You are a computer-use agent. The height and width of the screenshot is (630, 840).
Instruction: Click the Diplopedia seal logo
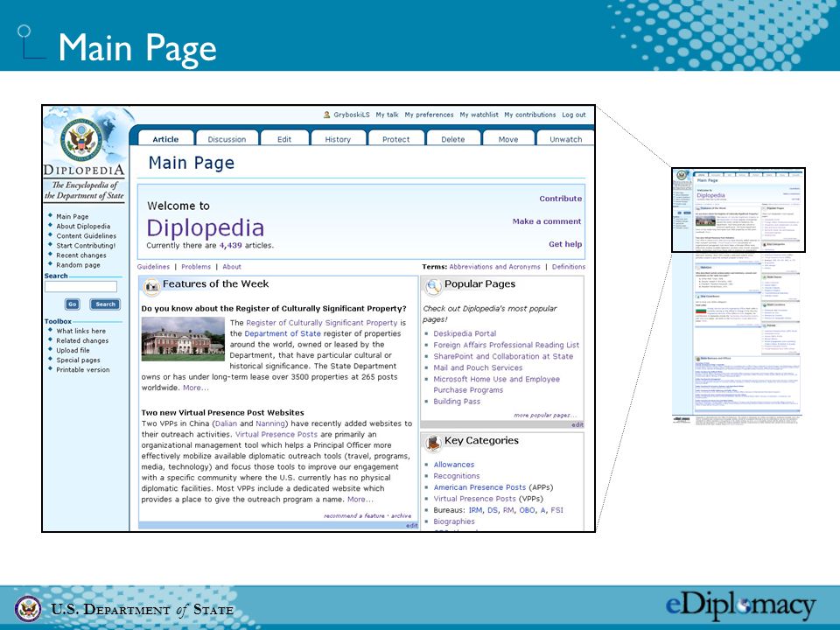coord(81,140)
